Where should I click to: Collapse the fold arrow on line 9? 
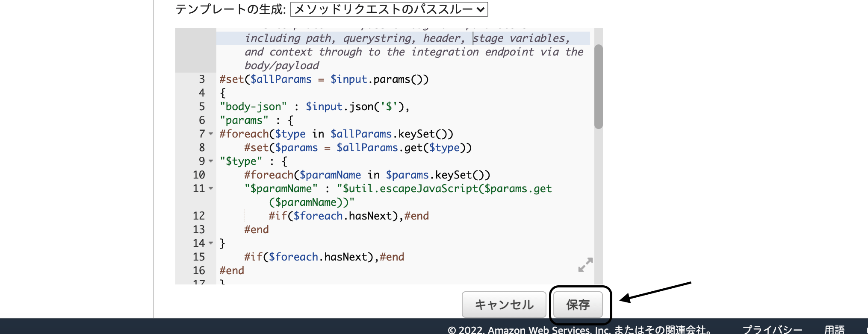click(x=211, y=161)
